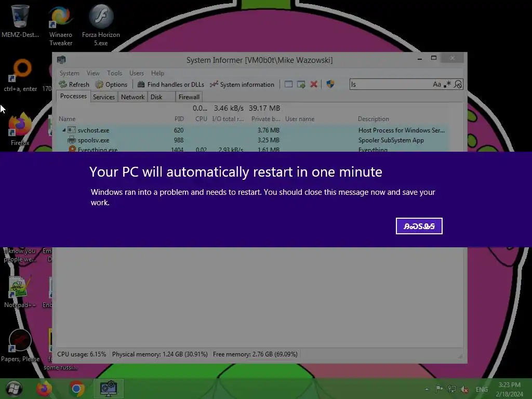Click the Find handles or DLLs binoculars icon
This screenshot has width=532, height=399.
(141, 84)
